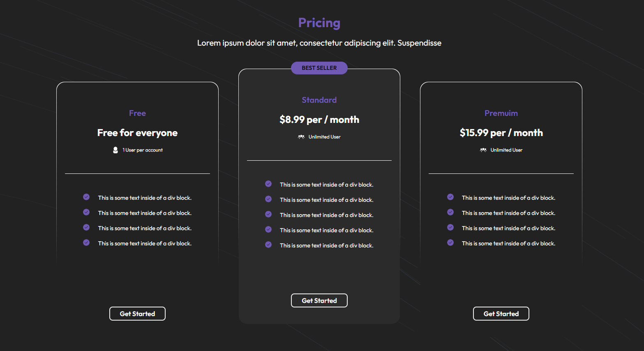Screen dimensions: 644x351
Task: Click the divider line under Free for everyone
Action: tap(137, 173)
